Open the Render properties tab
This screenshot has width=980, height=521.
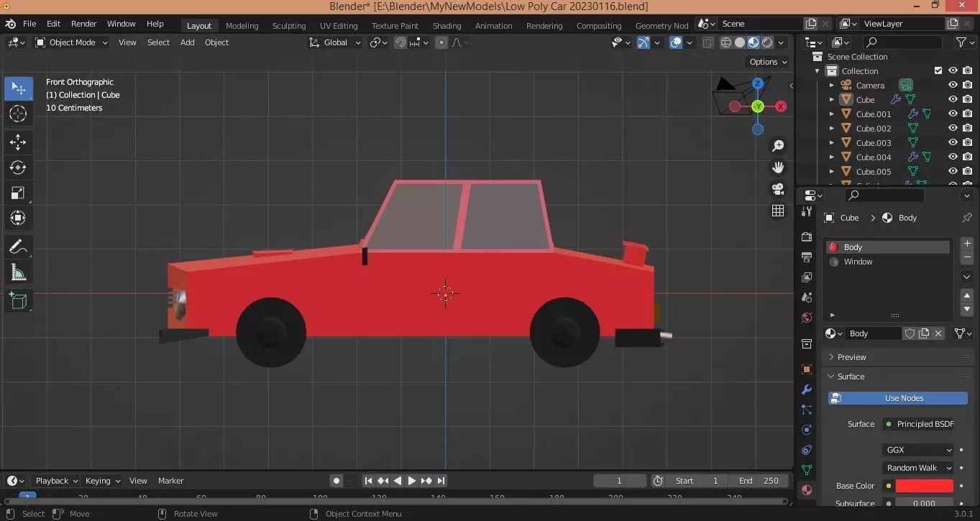[807, 237]
